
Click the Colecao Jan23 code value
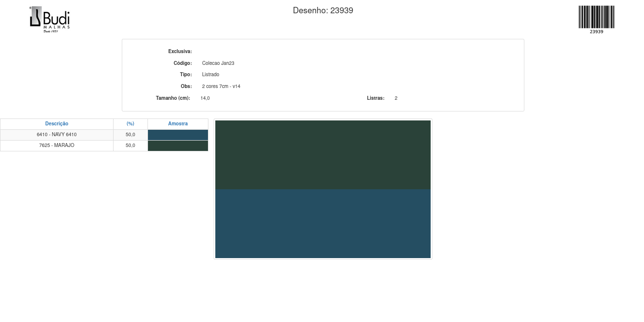[218, 63]
